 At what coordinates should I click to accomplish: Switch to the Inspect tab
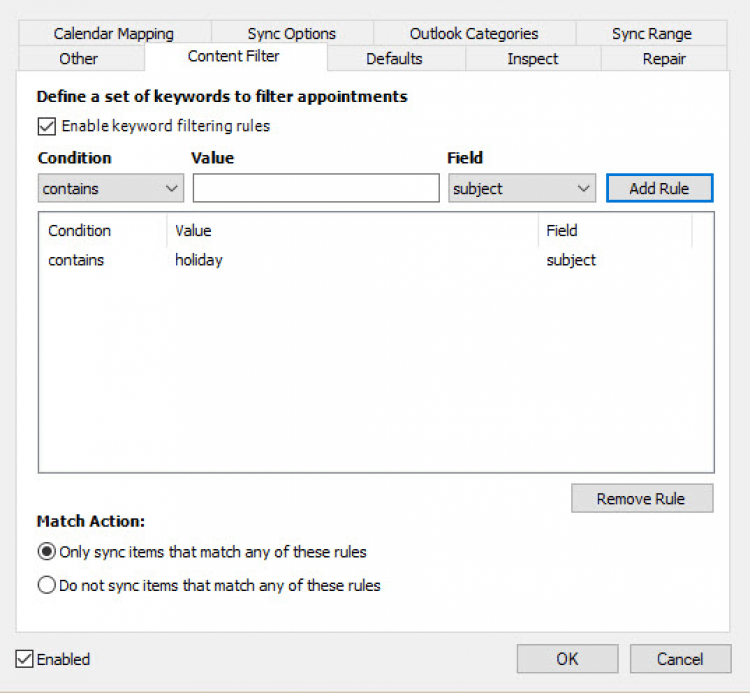click(532, 59)
